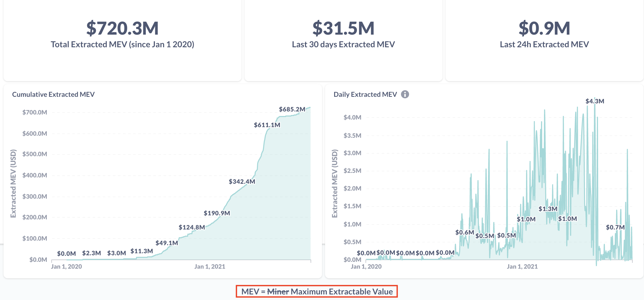Screen dimensions: 644x300
Task: Click the Cumulative Extracted MEV chart title
Action: tap(53, 94)
